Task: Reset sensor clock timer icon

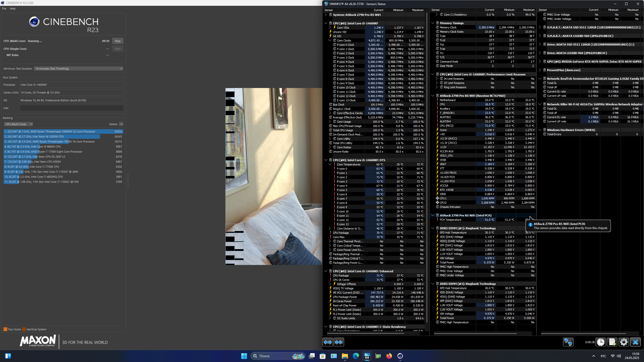Action: 601,342
